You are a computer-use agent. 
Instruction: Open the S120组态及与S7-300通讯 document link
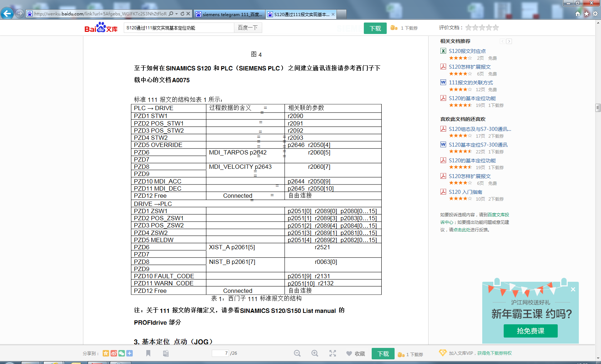point(480,129)
